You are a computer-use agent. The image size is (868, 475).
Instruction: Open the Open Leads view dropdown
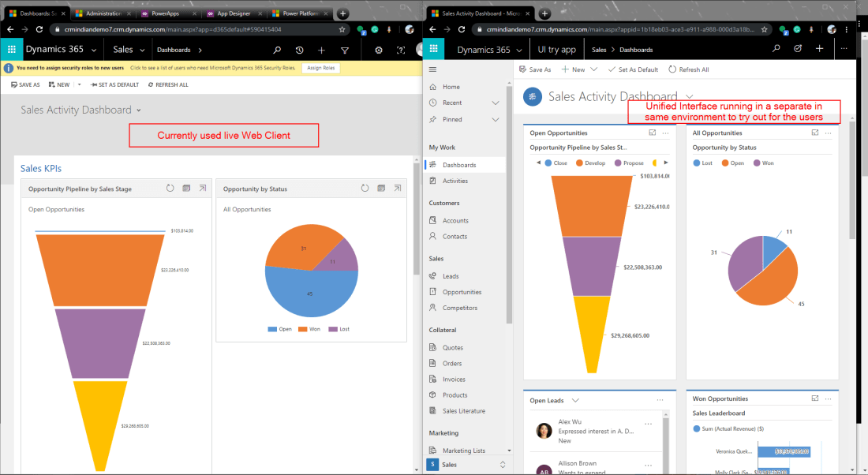(575, 401)
